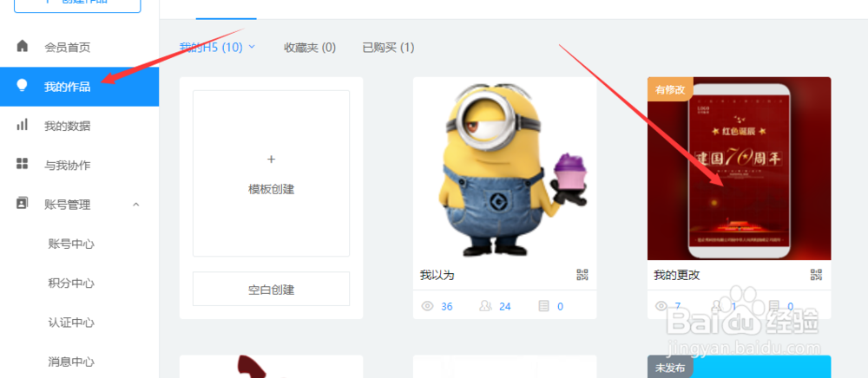Click the grid icon beside 与我协作

pyautogui.click(x=23, y=163)
